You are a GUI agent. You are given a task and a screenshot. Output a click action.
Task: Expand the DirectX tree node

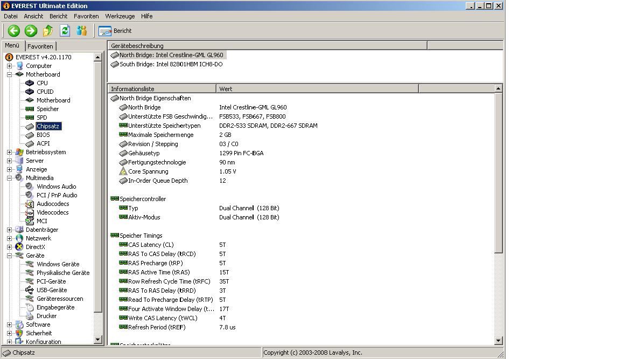(9, 247)
